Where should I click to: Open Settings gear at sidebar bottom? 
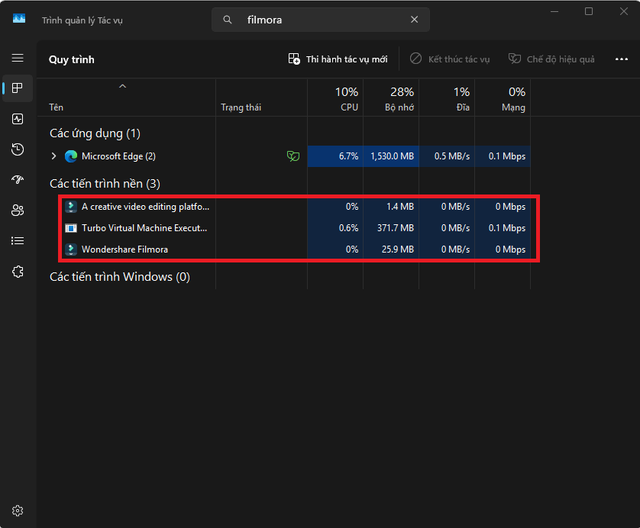[x=18, y=510]
